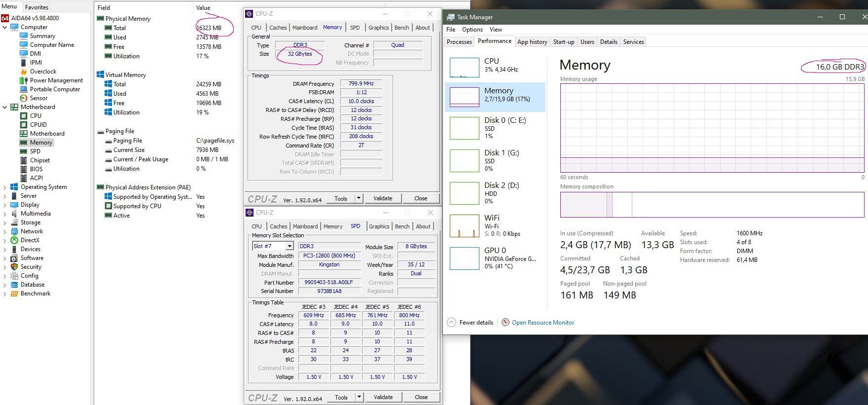Expand the Network tree node
This screenshot has width=868, height=405.
click(5, 231)
